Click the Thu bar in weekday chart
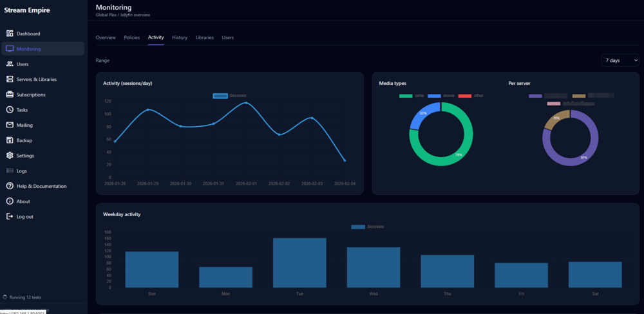This screenshot has height=314, width=644. click(448, 271)
